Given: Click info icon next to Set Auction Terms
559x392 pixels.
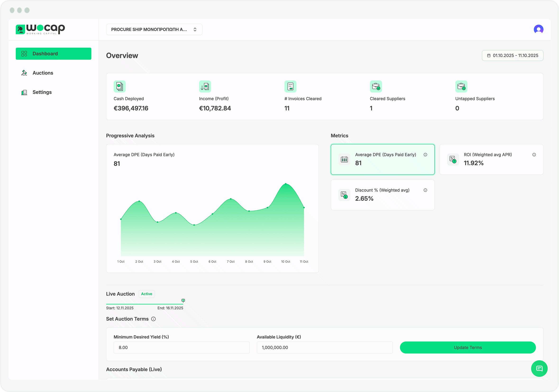Looking at the screenshot, I should pyautogui.click(x=153, y=319).
